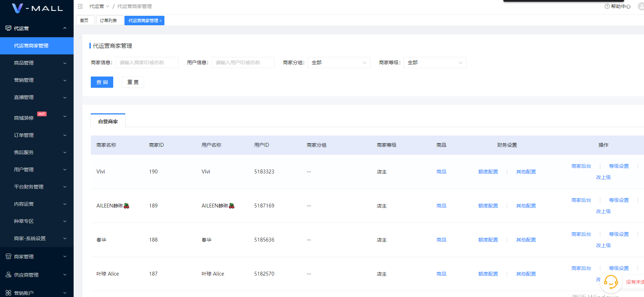Click the V-MALL logo
Screen dimensions: 644x297
(x=37, y=8)
